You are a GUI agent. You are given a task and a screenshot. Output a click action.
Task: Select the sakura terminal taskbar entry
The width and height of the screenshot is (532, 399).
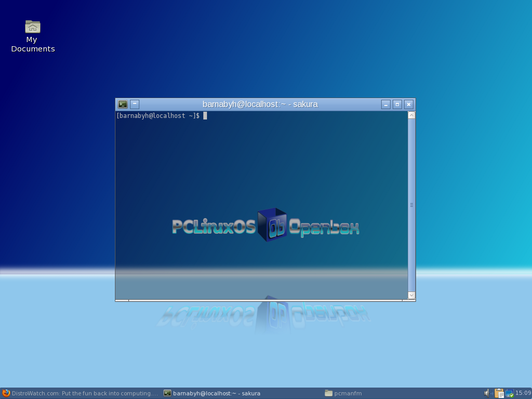212,393
